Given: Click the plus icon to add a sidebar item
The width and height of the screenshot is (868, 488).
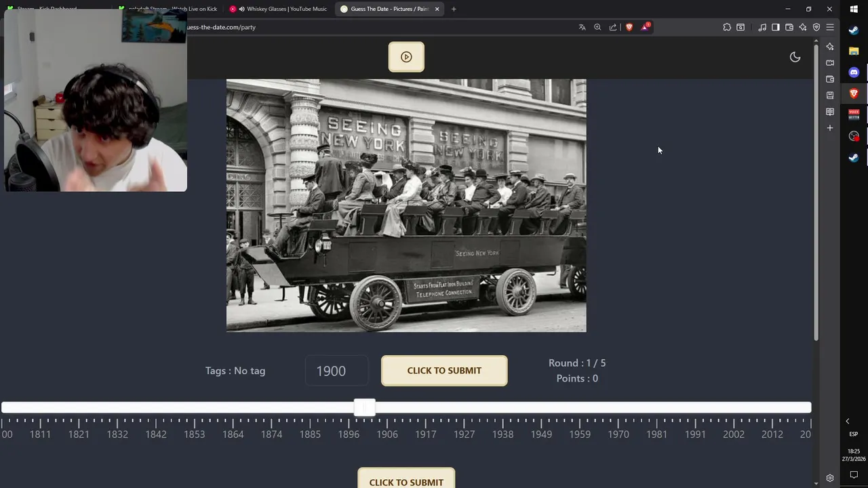Looking at the screenshot, I should tap(830, 128).
